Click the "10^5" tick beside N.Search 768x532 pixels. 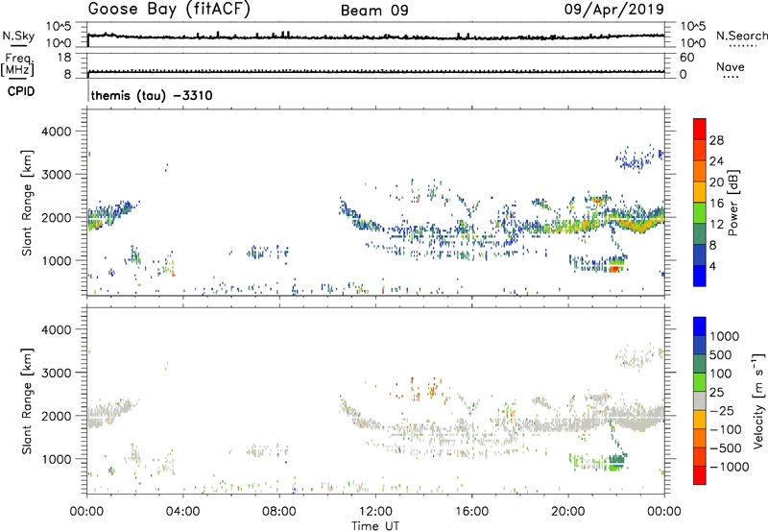click(x=692, y=27)
